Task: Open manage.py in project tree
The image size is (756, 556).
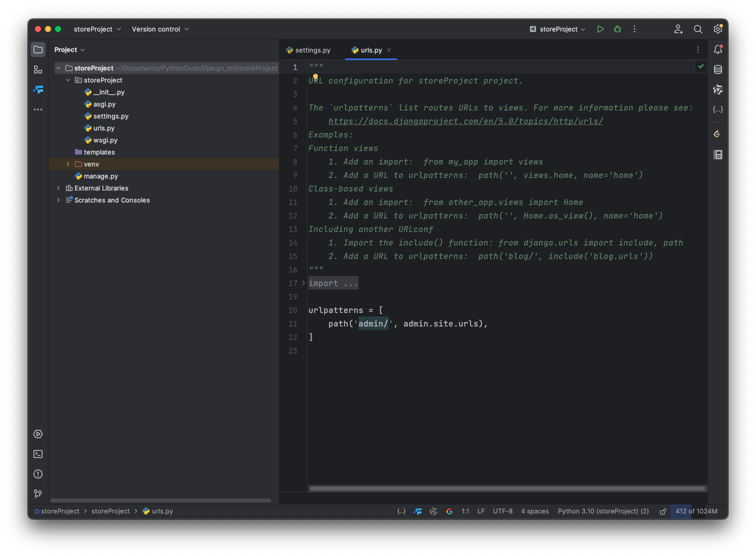Action: pos(100,176)
